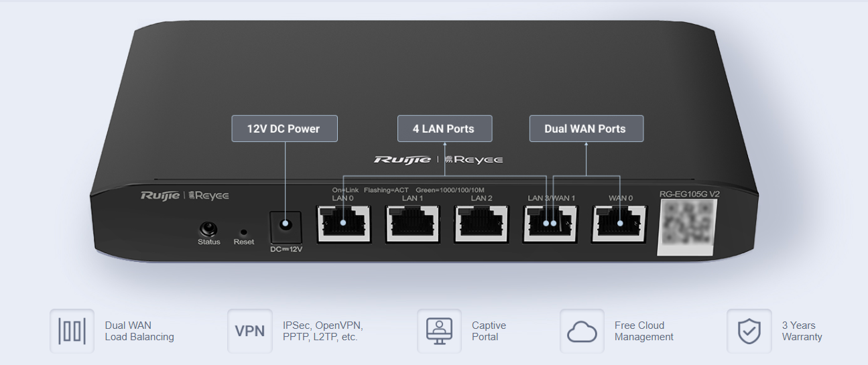Click the Reset pinhole button
Image resolution: width=868 pixels, height=365 pixels.
pos(243,231)
